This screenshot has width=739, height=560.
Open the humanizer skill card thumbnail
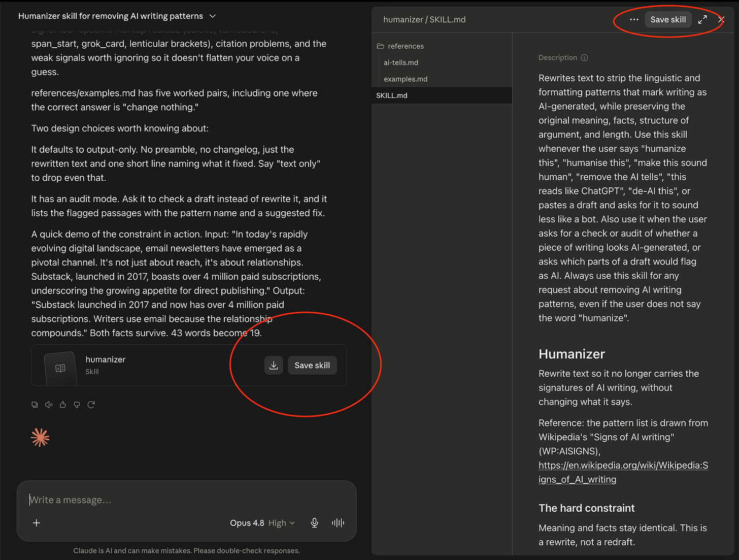(x=60, y=368)
